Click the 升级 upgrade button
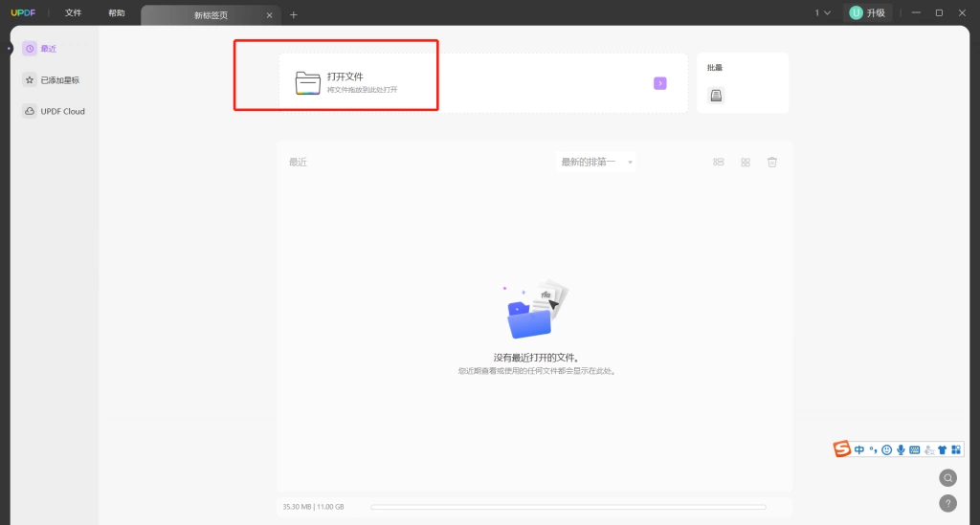980x525 pixels. [x=868, y=13]
